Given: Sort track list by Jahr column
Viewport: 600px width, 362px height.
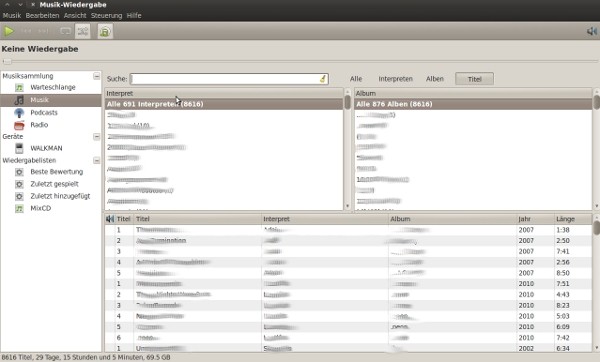Looking at the screenshot, I should (535, 219).
